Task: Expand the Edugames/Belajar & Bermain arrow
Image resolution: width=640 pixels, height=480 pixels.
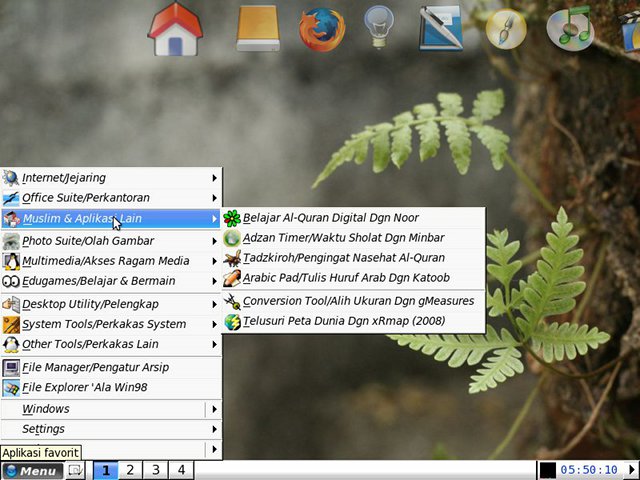Action: click(214, 281)
